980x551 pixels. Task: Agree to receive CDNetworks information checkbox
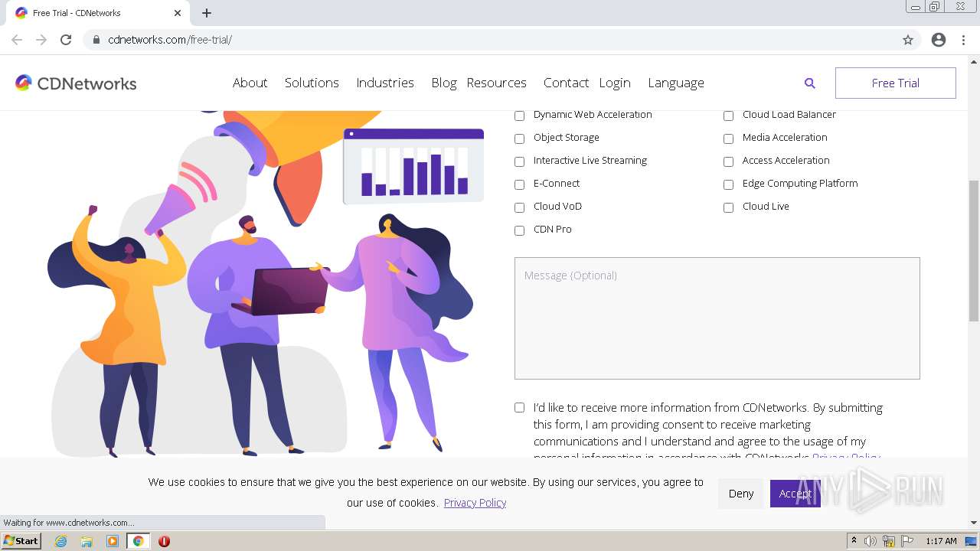pyautogui.click(x=519, y=408)
